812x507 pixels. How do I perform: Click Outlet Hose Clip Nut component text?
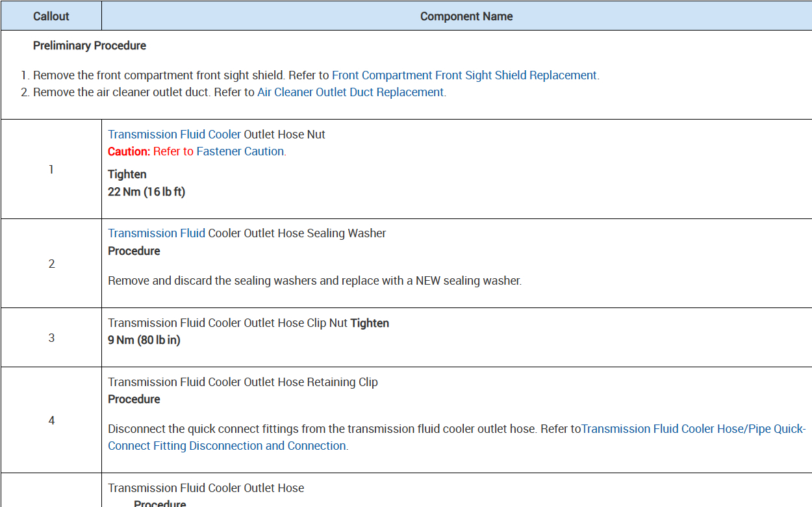[229, 323]
